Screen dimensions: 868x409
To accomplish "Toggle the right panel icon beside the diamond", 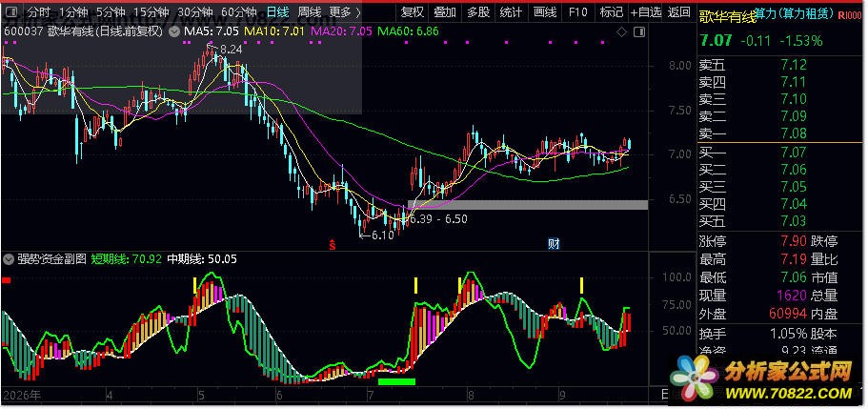I will point(639,32).
